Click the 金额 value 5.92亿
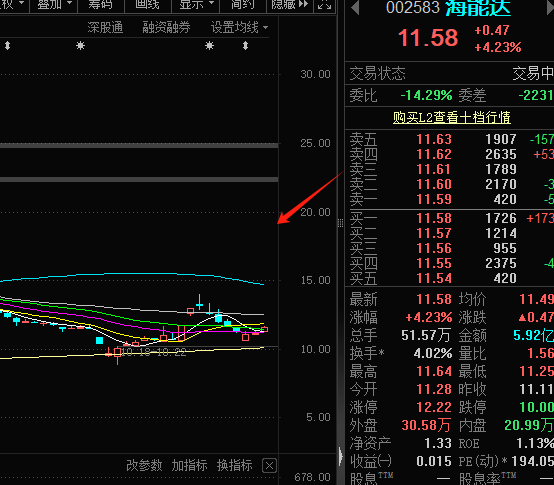 [x=533, y=335]
